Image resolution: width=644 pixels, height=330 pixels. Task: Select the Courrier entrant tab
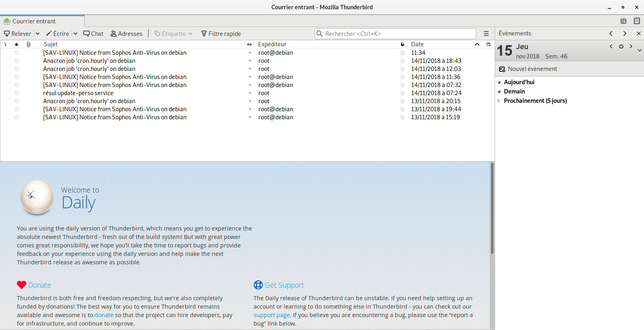click(34, 21)
